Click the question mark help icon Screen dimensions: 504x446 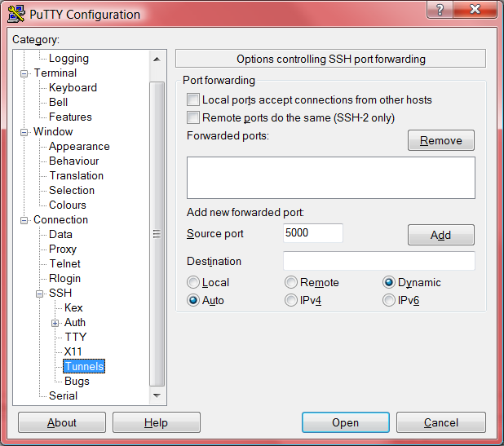coord(440,9)
